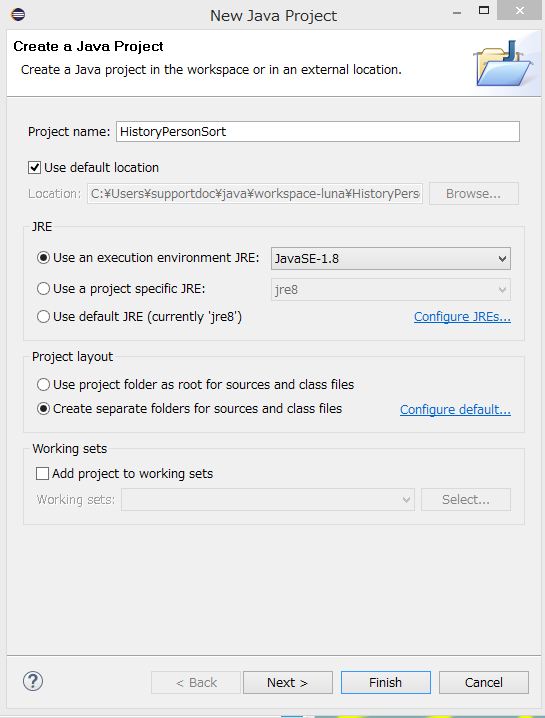This screenshot has height=718, width=545.
Task: Select Use project folder as root option
Action: click(43, 385)
